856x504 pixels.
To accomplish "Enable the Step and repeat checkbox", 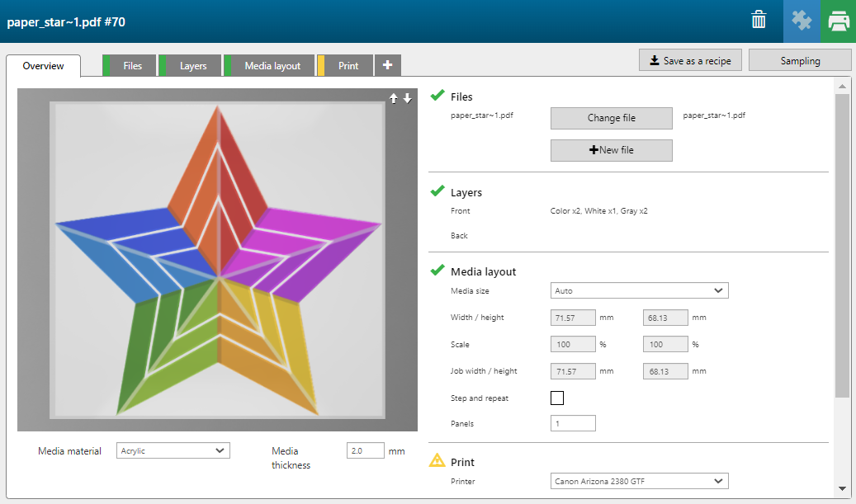I will (x=557, y=398).
